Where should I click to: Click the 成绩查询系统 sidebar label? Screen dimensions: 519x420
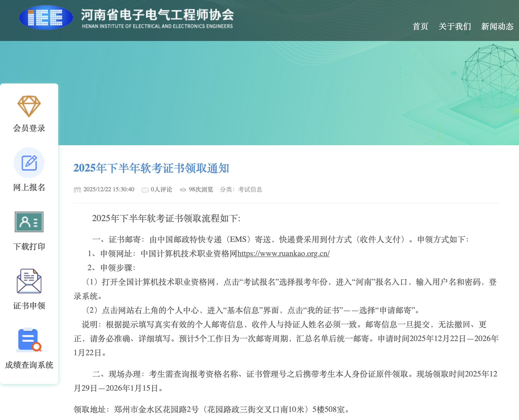29,365
